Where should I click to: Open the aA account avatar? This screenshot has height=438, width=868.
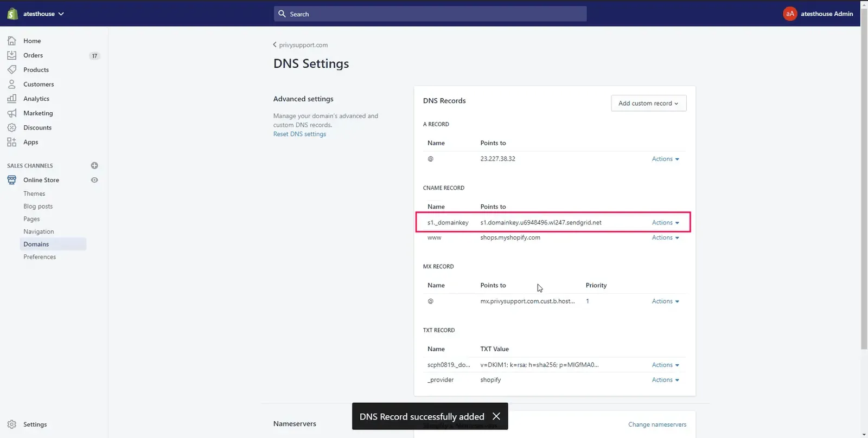790,14
